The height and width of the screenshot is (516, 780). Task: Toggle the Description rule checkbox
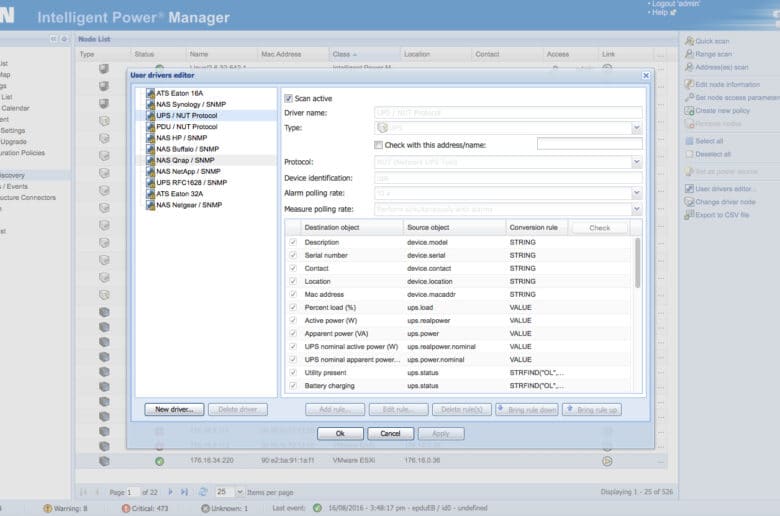click(293, 242)
